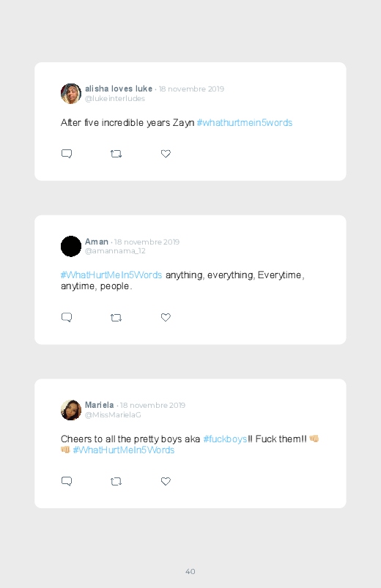Reply to Mariela's tweet
Screen dimensions: 381x588
coord(67,481)
